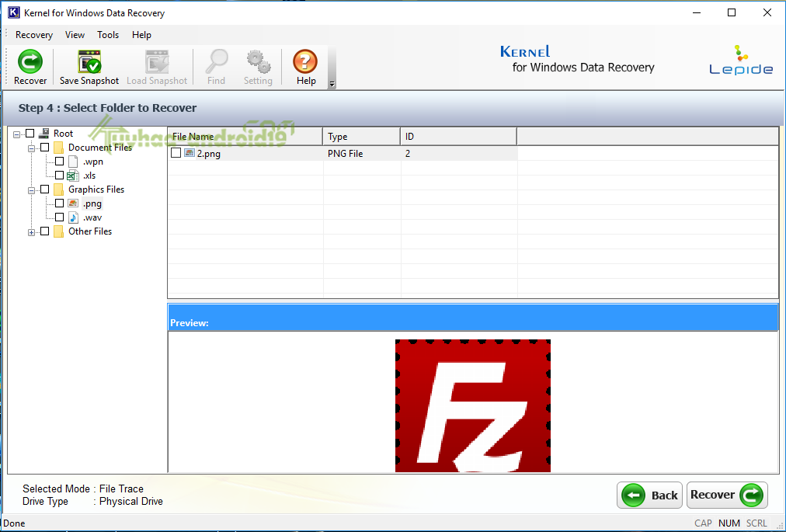Click the Root drive icon in the tree
Viewport: 786px width, 532px height.
pos(44,134)
